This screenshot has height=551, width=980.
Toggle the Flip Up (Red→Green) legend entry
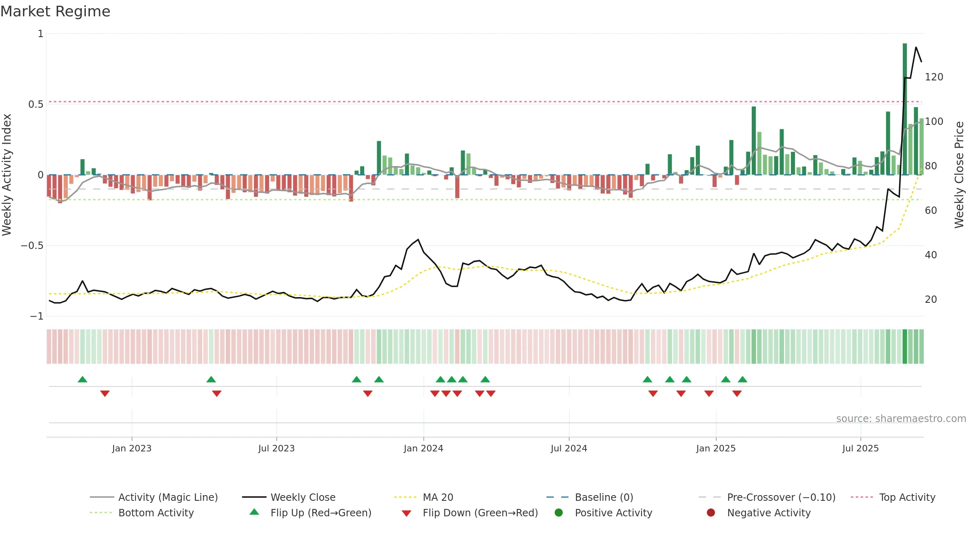(x=311, y=513)
